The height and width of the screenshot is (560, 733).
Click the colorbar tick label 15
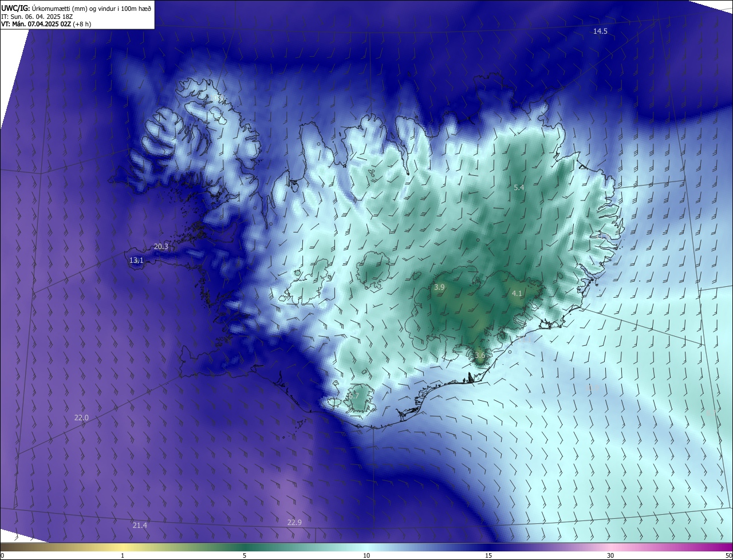(x=488, y=555)
